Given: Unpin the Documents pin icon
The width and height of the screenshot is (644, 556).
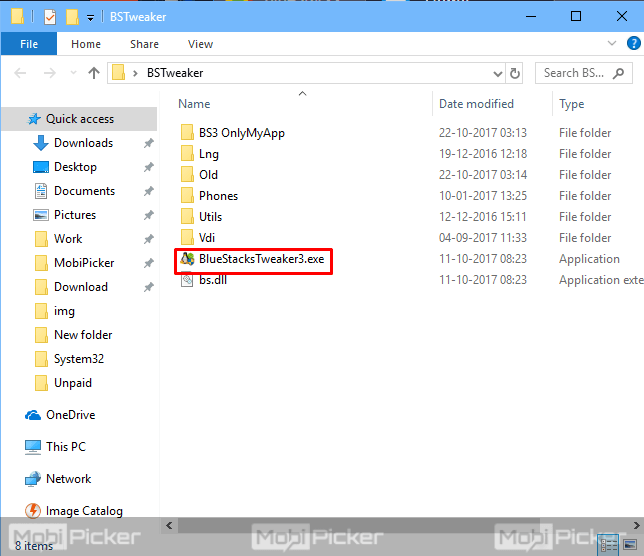Looking at the screenshot, I should [149, 191].
